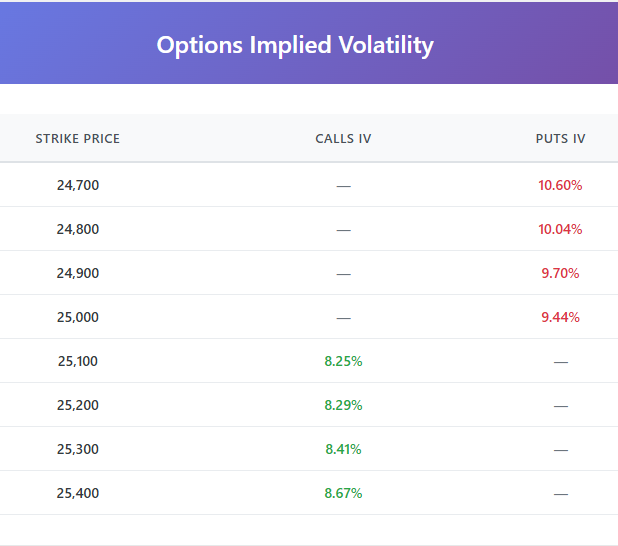This screenshot has height=546, width=618.
Task: Click strike price 24,900
Action: pos(77,273)
